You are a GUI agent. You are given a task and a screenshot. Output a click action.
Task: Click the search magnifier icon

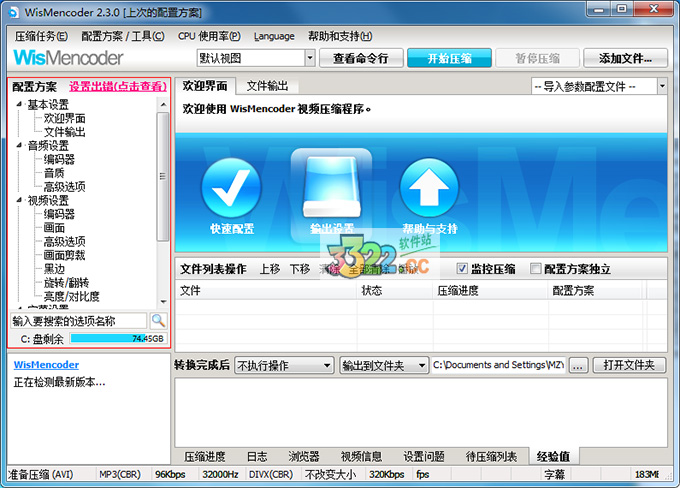[158, 321]
